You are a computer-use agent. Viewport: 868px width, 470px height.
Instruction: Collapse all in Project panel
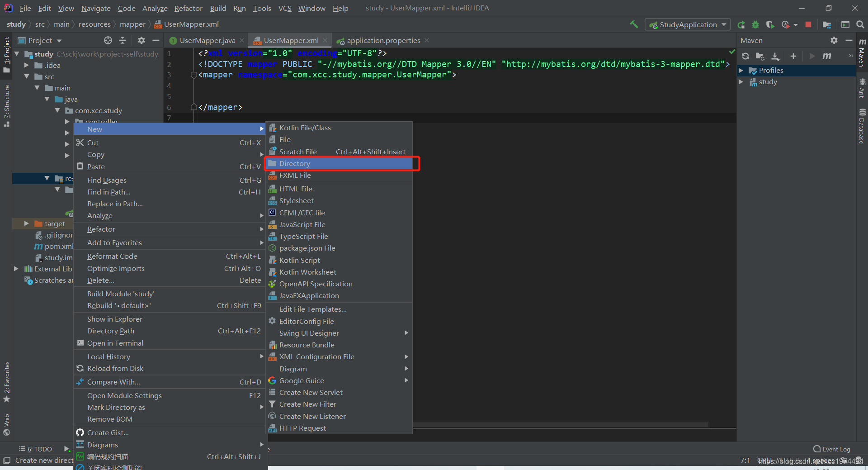(x=123, y=40)
